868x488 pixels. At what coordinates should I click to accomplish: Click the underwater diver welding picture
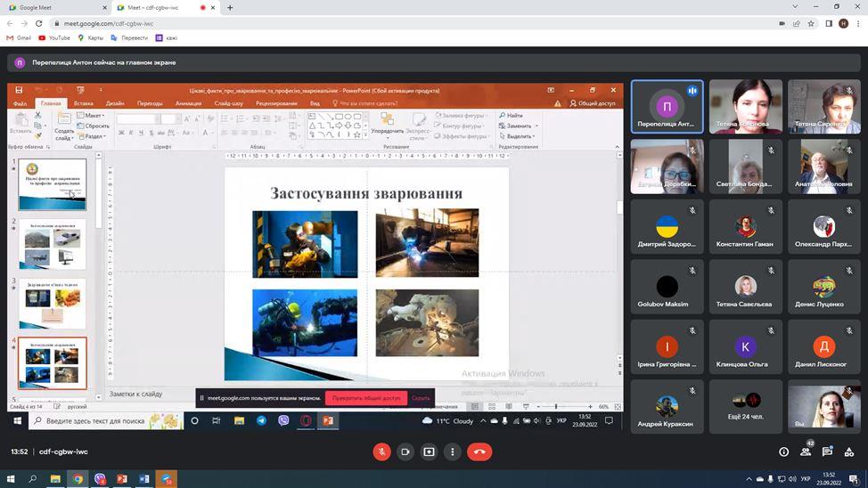(x=305, y=322)
